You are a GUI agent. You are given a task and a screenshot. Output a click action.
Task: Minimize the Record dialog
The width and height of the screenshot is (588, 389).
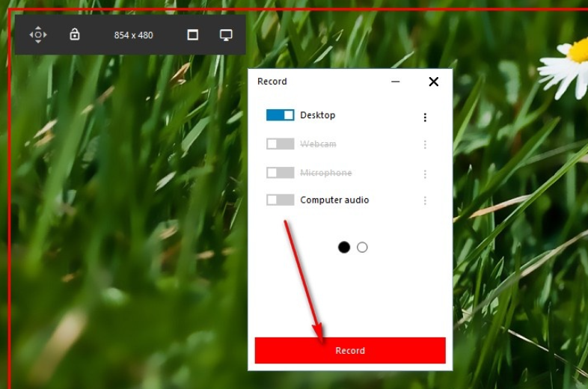tap(396, 82)
